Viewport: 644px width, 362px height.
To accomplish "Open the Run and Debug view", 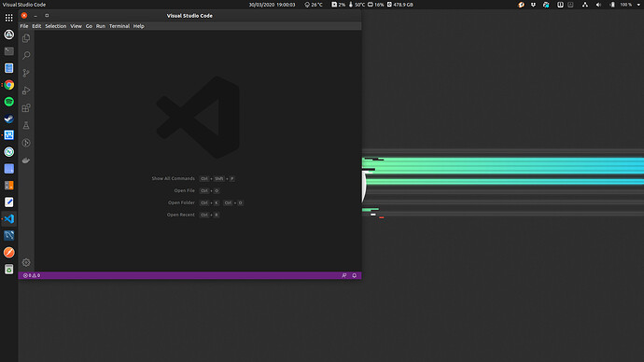I will [26, 90].
